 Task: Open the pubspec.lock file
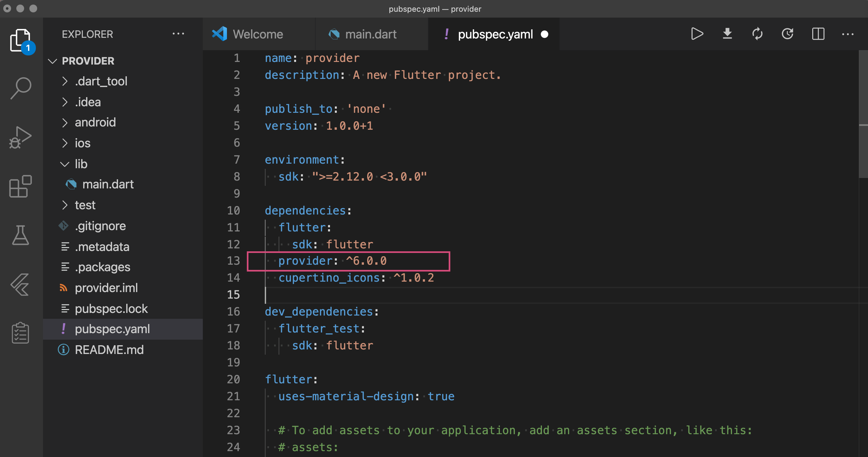(123, 309)
